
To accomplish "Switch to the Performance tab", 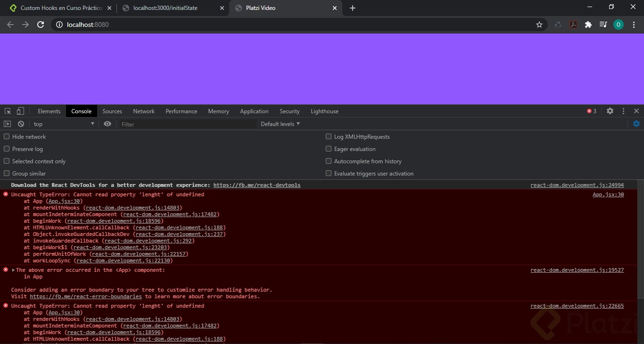I will [182, 111].
